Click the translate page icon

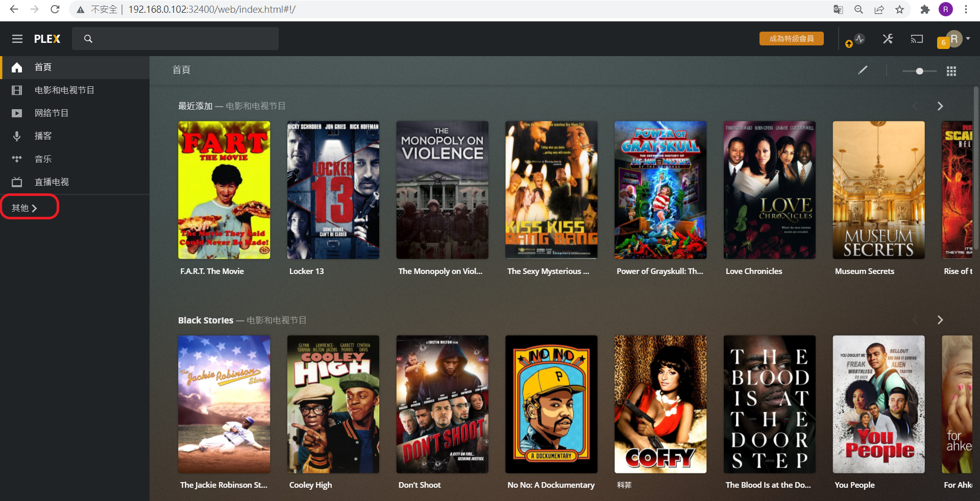[838, 9]
